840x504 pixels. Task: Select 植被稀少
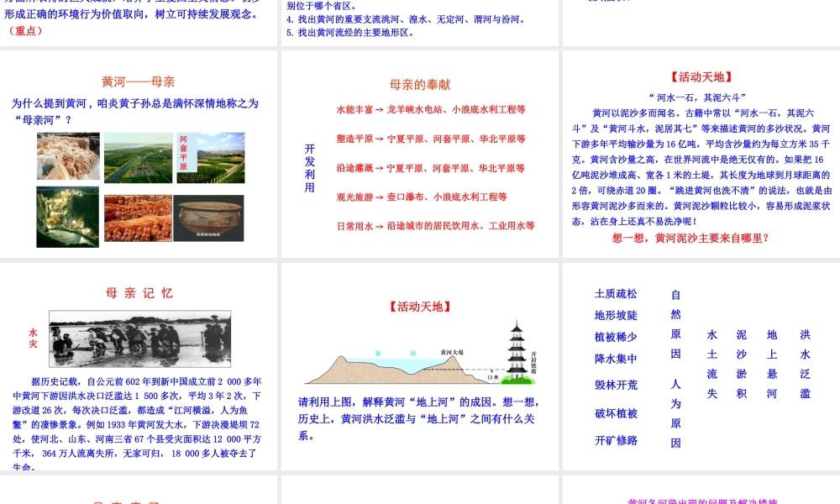[616, 337]
